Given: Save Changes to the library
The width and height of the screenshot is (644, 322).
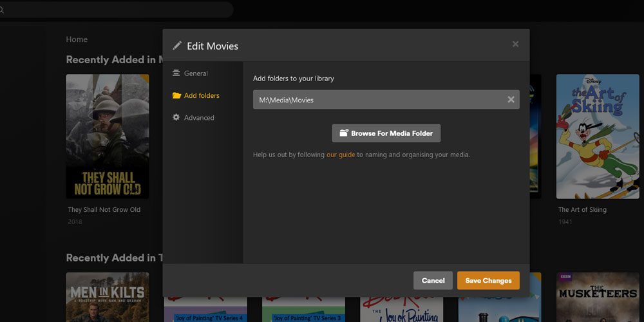Looking at the screenshot, I should (488, 281).
